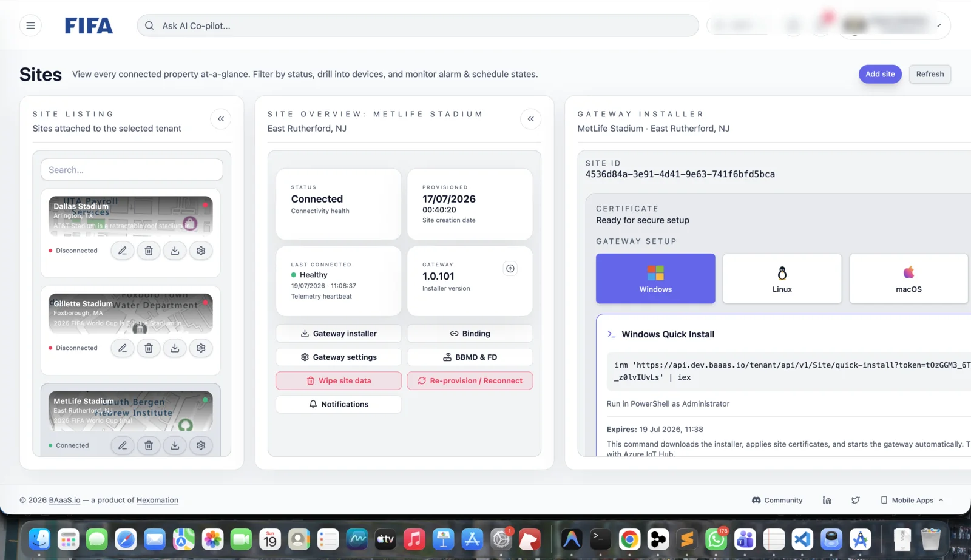Open Safari from the dock
Viewport: 971px width, 560px height.
click(126, 539)
